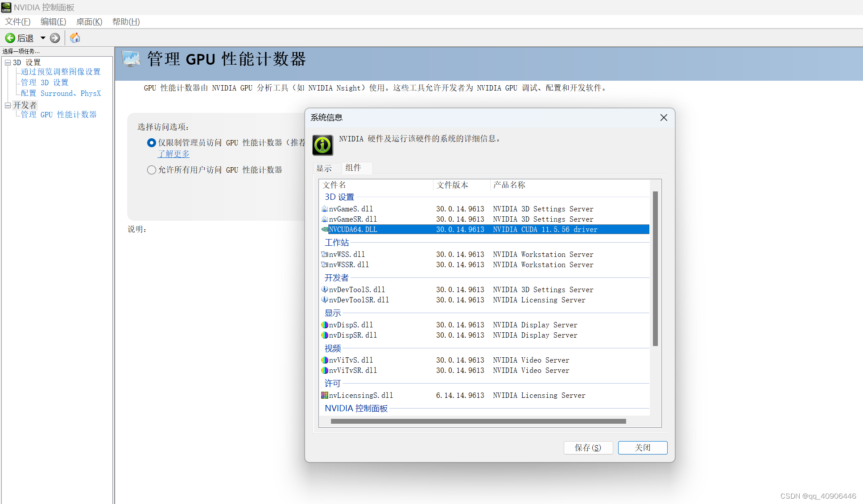Select the nvWSS.dll row
Screen dimensions: 863x504
pyautogui.click(x=484, y=254)
